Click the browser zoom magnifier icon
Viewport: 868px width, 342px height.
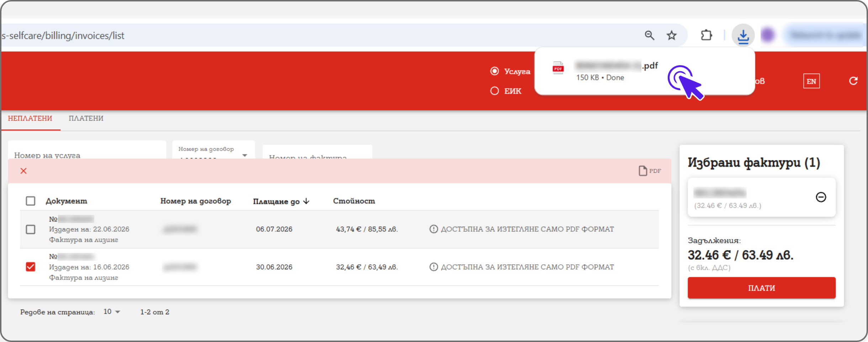coord(649,35)
